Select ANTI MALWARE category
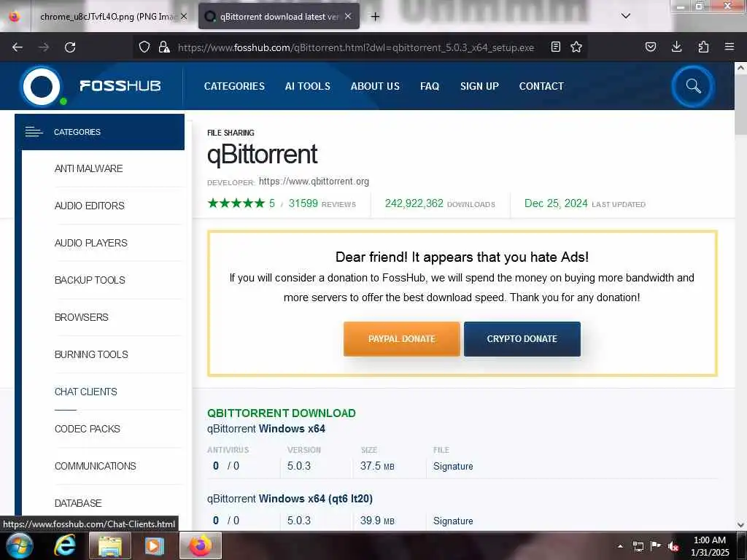Viewport: 747px width, 560px height. tap(88, 168)
